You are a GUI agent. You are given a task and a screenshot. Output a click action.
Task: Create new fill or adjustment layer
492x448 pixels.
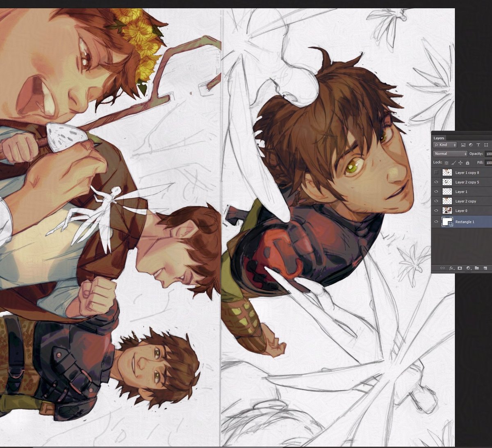(x=468, y=268)
